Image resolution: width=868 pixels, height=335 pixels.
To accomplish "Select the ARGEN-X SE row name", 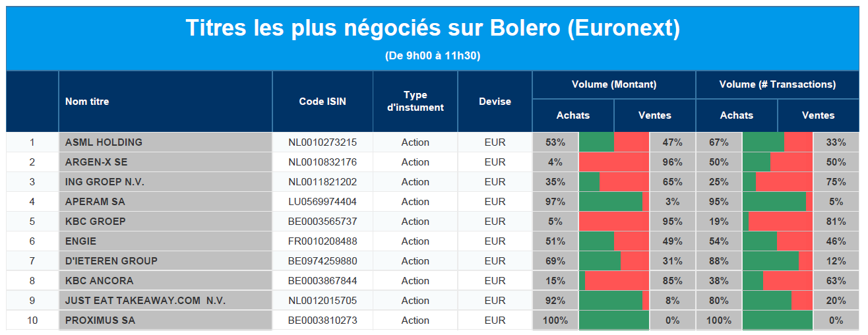I will tap(96, 162).
